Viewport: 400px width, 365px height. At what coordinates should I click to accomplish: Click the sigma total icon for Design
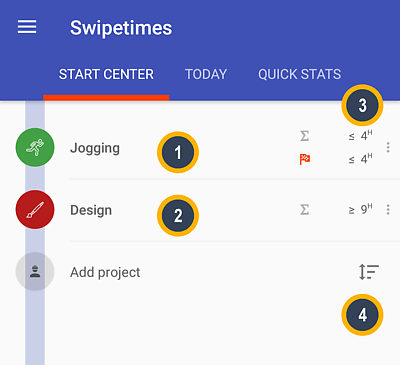click(304, 210)
